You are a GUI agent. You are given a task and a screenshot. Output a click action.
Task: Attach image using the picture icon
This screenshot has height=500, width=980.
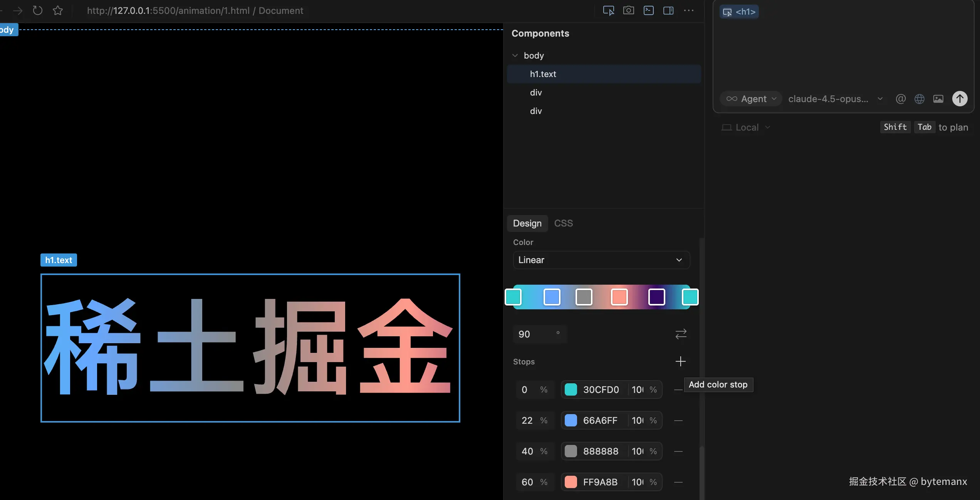click(938, 99)
